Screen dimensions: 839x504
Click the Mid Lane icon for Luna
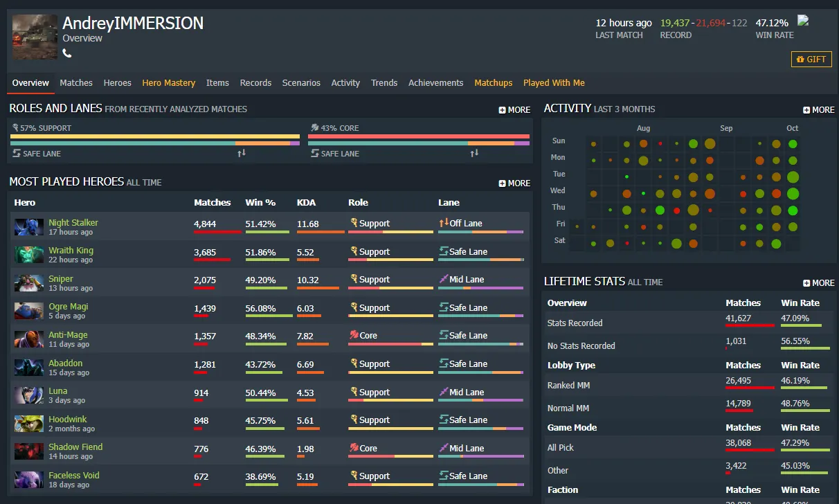[444, 392]
